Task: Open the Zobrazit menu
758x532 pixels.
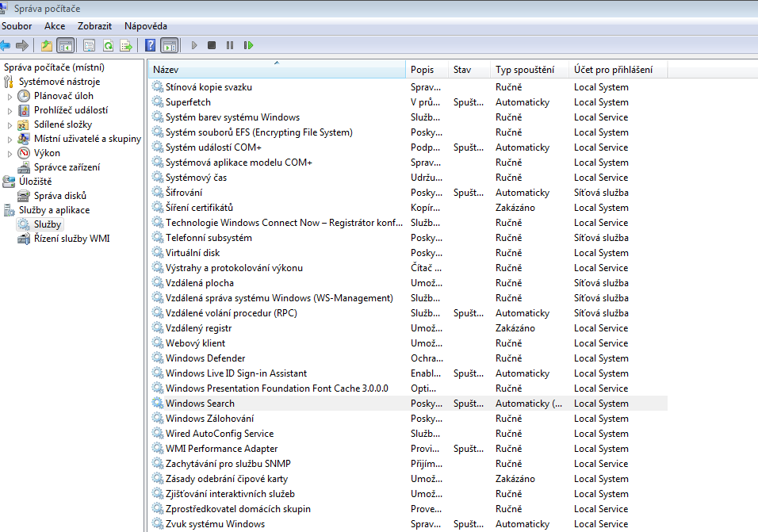Action: [94, 26]
